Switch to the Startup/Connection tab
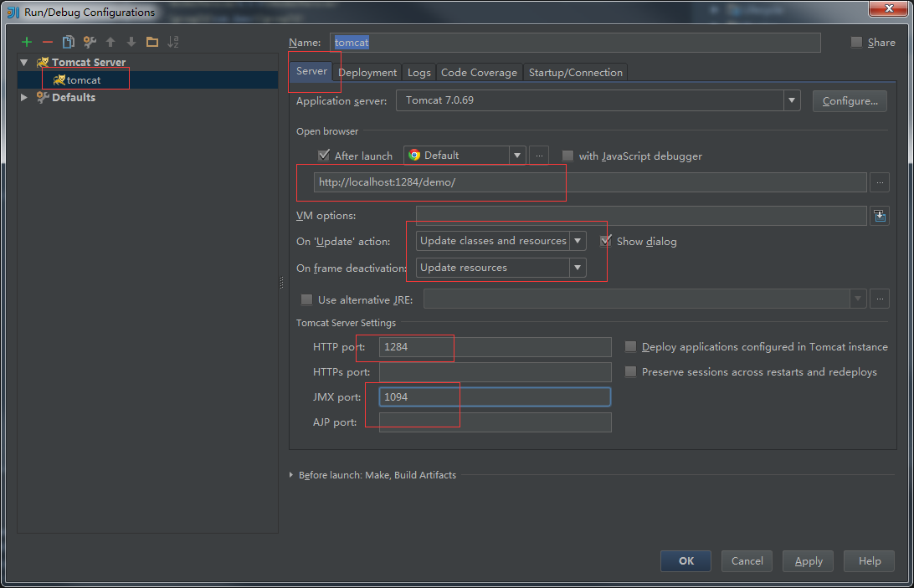 tap(576, 72)
